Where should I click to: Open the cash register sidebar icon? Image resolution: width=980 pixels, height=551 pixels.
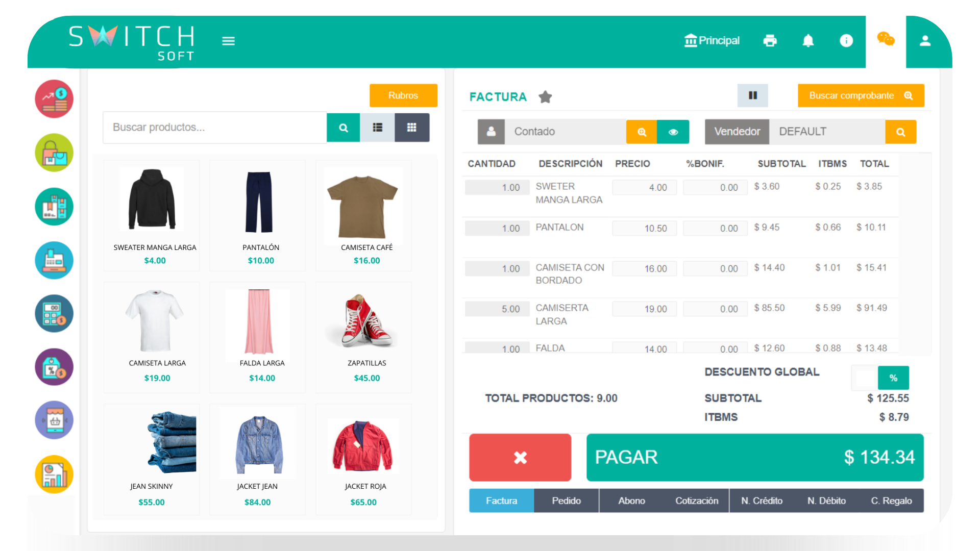[54, 260]
